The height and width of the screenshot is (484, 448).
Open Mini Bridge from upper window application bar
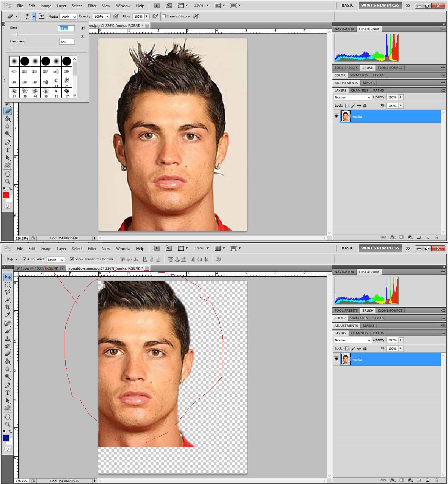[169, 6]
